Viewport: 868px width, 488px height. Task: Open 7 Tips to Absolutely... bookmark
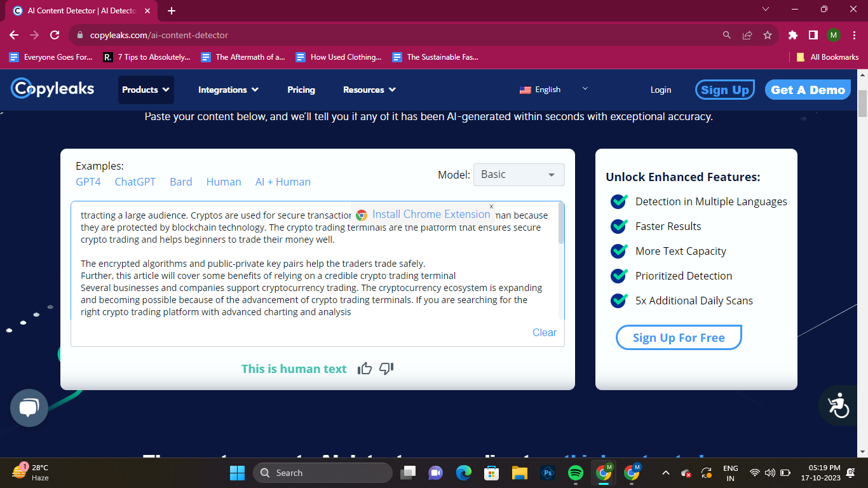(x=147, y=57)
